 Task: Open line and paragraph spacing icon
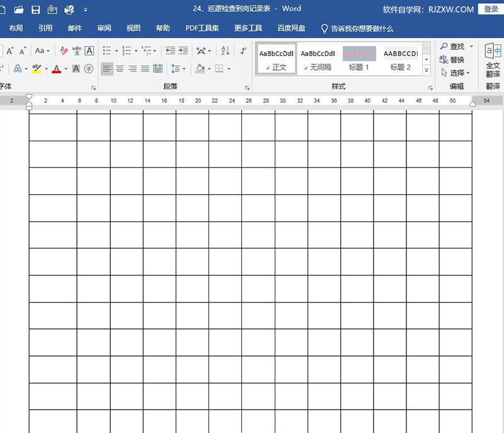(176, 69)
